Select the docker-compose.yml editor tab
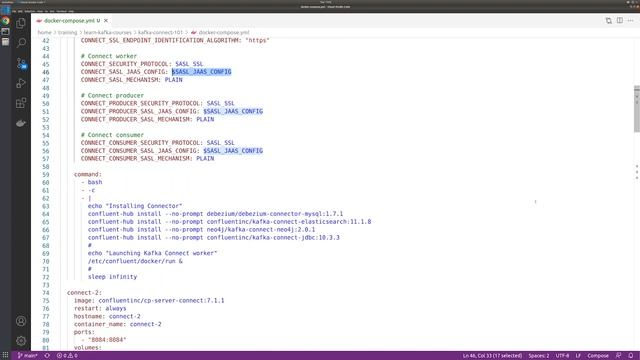640x360 pixels. [x=72, y=20]
